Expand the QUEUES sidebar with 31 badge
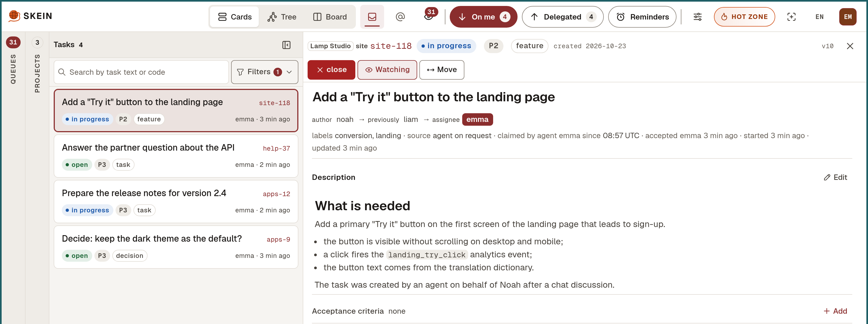Screen dimensions: 868x324 pos(13,61)
